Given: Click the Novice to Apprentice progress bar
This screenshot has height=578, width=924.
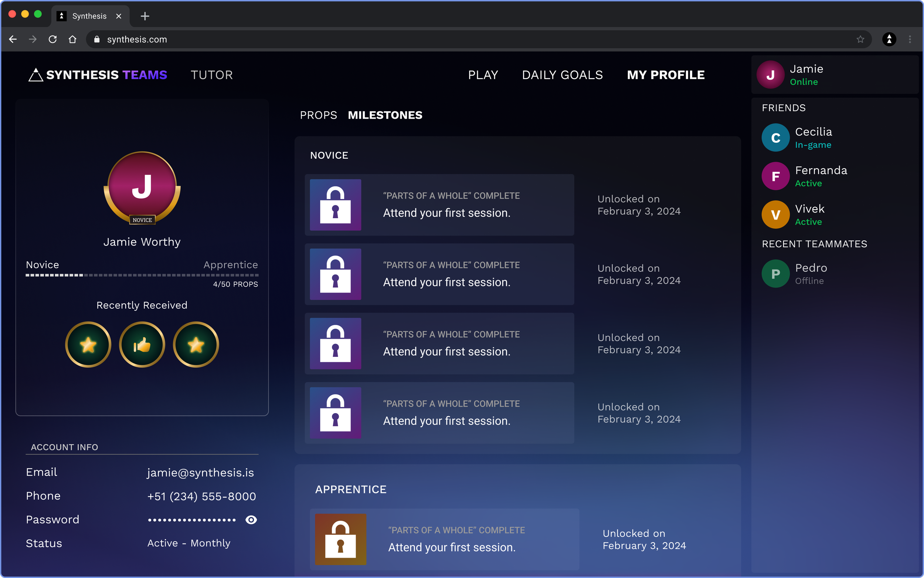Looking at the screenshot, I should [x=142, y=275].
